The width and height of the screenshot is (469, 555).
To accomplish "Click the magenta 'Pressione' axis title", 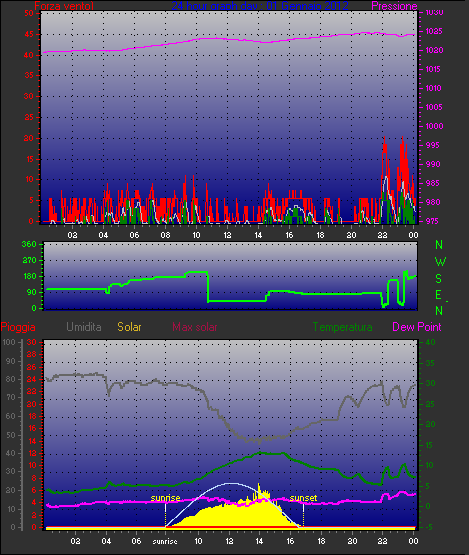I will [394, 6].
